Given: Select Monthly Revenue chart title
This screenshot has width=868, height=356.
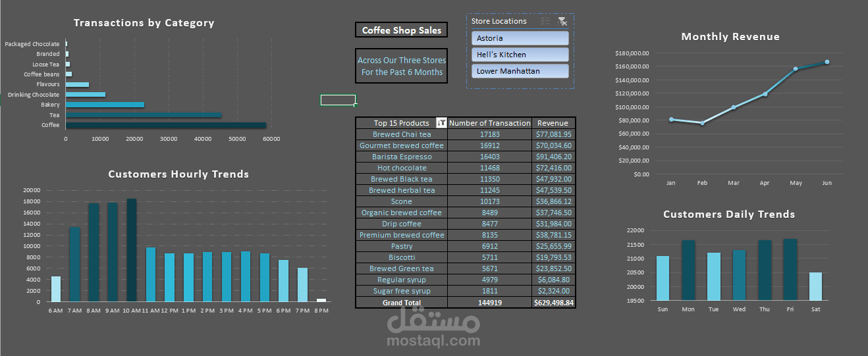Looking at the screenshot, I should pyautogui.click(x=730, y=37).
